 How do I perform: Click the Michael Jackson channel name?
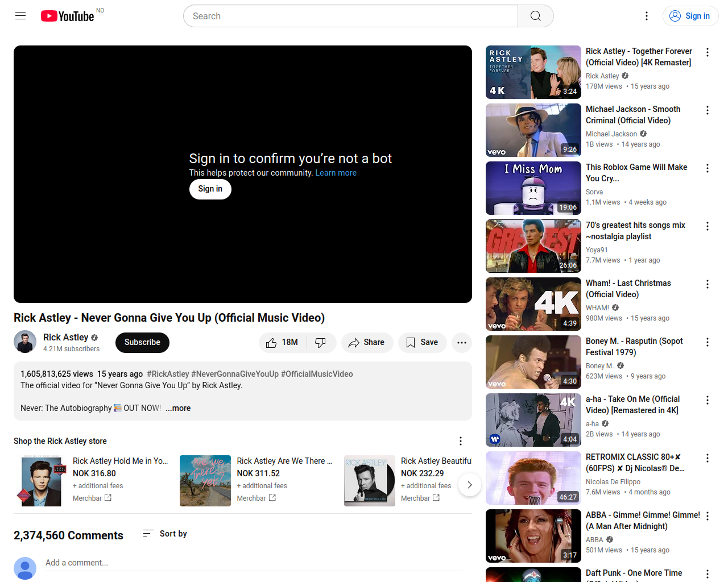click(x=611, y=134)
